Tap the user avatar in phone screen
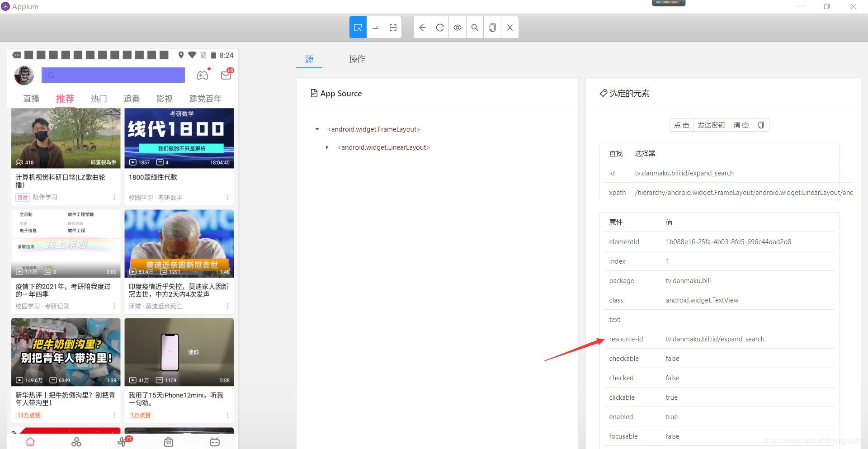The width and height of the screenshot is (868, 449). [24, 76]
